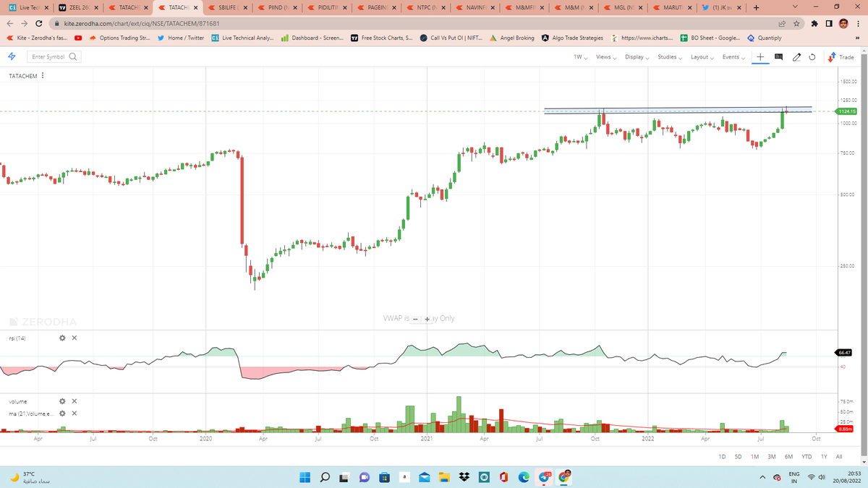The width and height of the screenshot is (868, 488).
Task: Open Windows taskbar search
Action: tap(325, 477)
